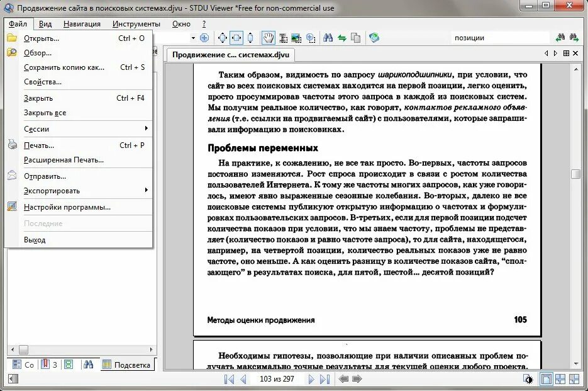Click the document vertical scrollbar thumb
The height and width of the screenshot is (391, 588).
(x=575, y=174)
